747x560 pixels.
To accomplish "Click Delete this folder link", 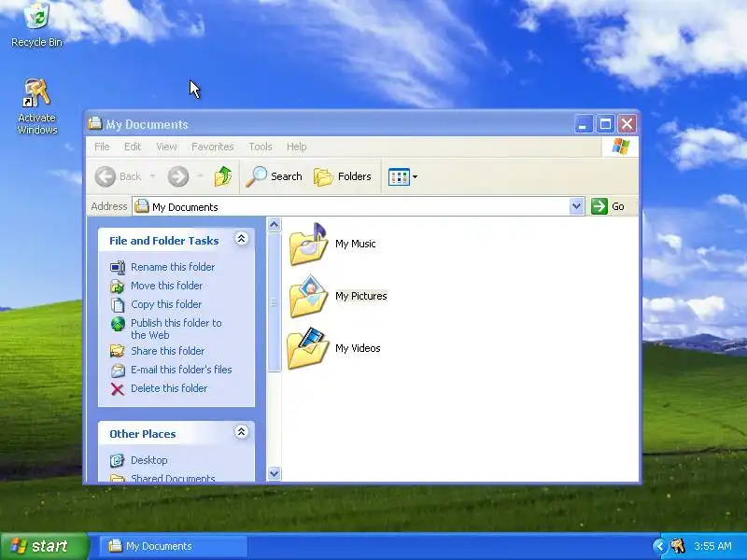I will coord(169,388).
